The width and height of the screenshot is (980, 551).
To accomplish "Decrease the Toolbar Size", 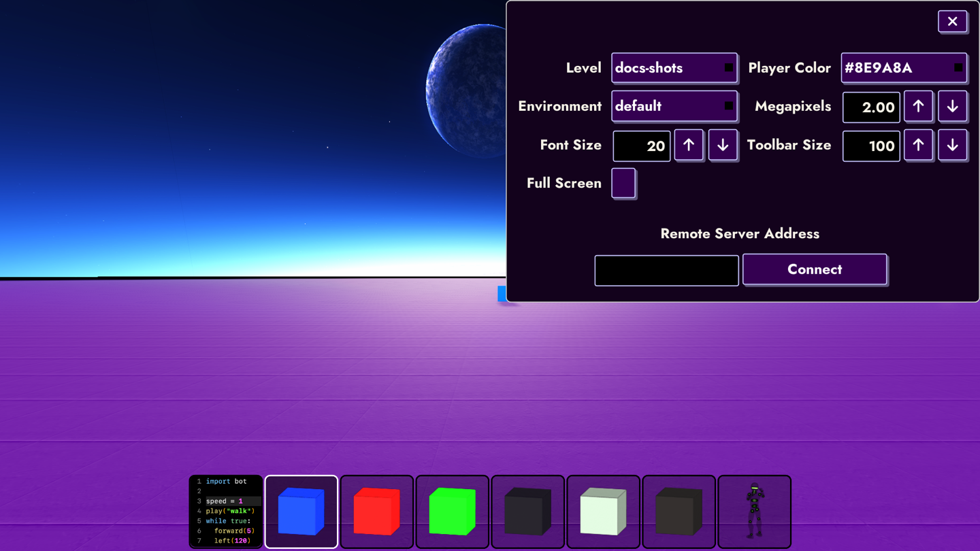I will [x=952, y=145].
